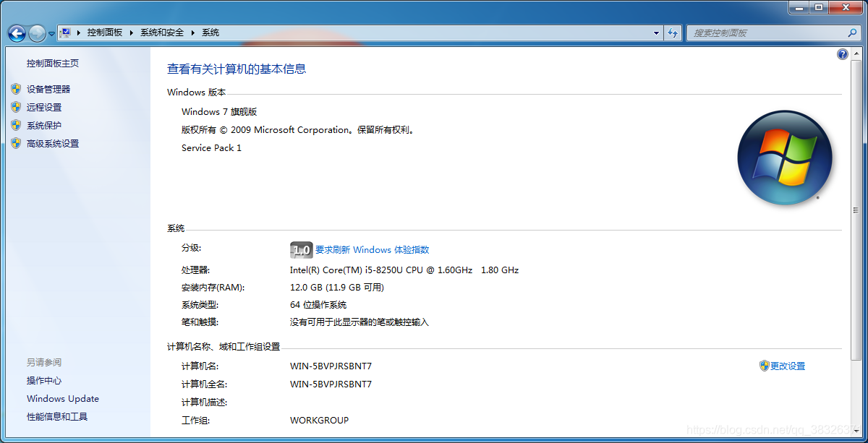The image size is (868, 443).
Task: Open 控制面板主页 link
Action: coord(53,64)
